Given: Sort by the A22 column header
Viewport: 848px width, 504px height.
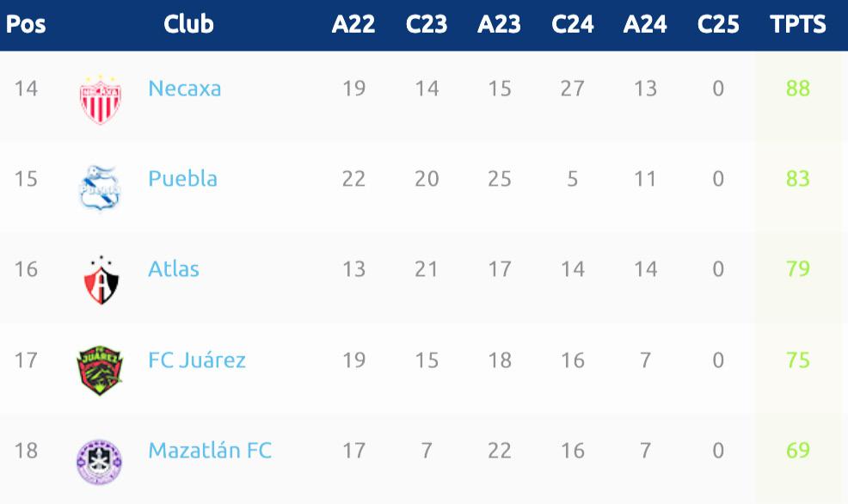Looking at the screenshot, I should click(353, 24).
